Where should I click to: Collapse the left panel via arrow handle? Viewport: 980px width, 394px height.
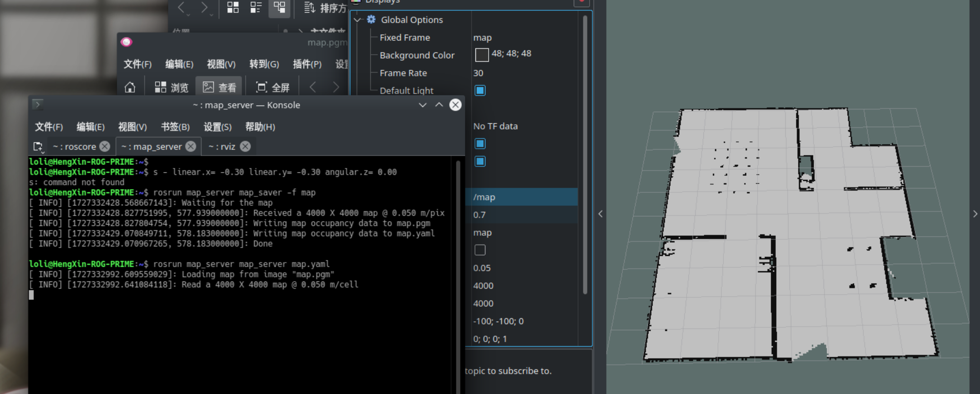(601, 214)
